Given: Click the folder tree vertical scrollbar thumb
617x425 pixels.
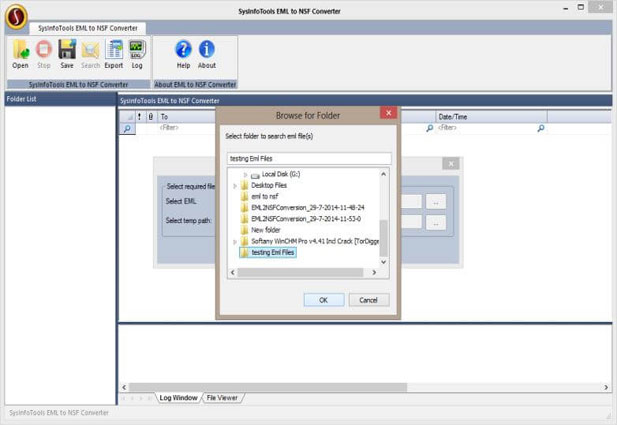Looking at the screenshot, I should (384, 238).
